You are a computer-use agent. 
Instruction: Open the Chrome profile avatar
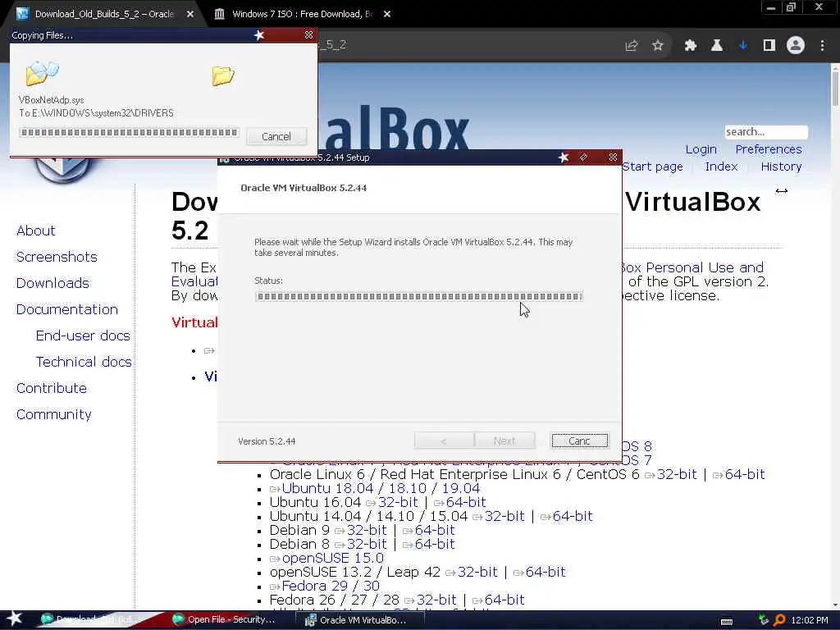[x=796, y=46]
